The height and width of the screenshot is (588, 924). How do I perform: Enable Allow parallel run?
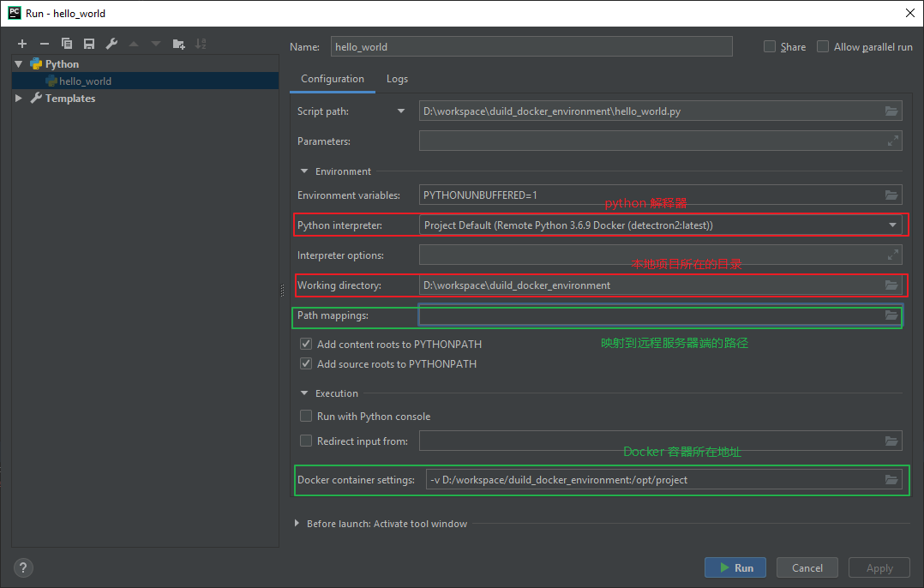pos(823,46)
